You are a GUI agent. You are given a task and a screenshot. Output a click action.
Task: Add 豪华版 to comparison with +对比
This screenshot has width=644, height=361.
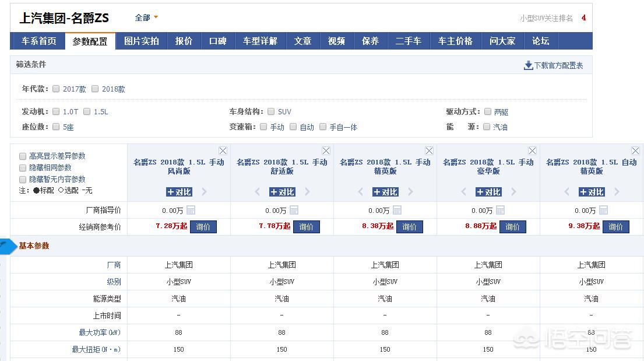(x=488, y=192)
